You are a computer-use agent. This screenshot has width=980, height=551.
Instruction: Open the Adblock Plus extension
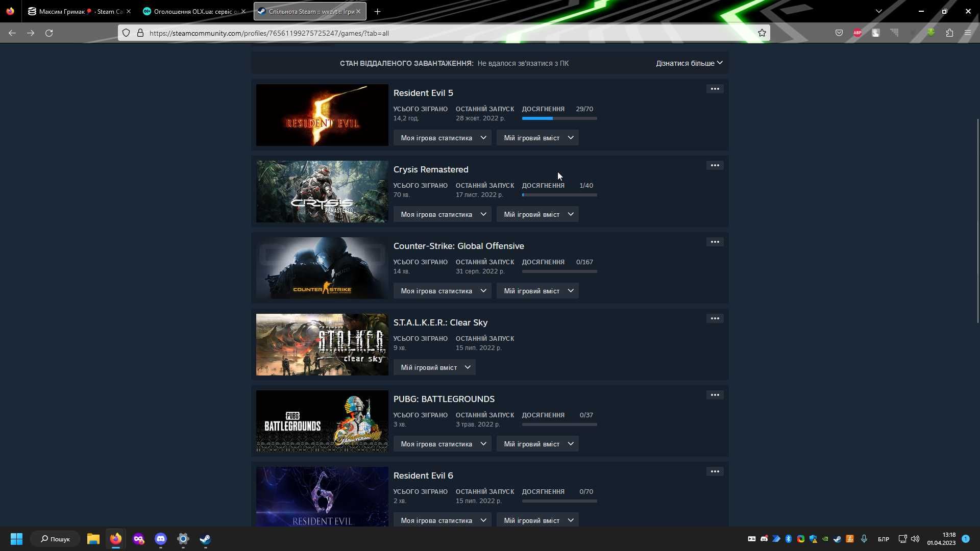[857, 33]
